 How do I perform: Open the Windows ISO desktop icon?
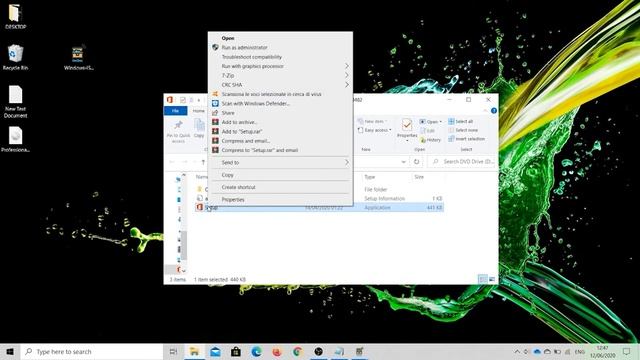[78, 58]
